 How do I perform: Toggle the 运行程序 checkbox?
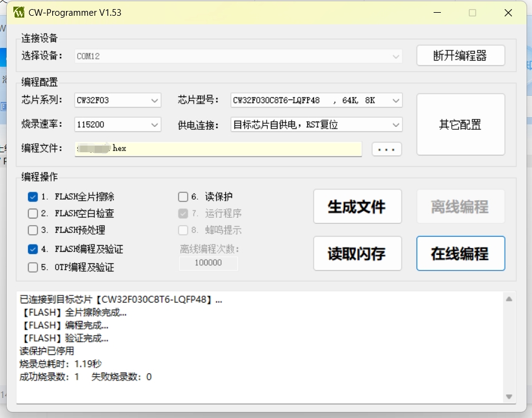tap(183, 213)
